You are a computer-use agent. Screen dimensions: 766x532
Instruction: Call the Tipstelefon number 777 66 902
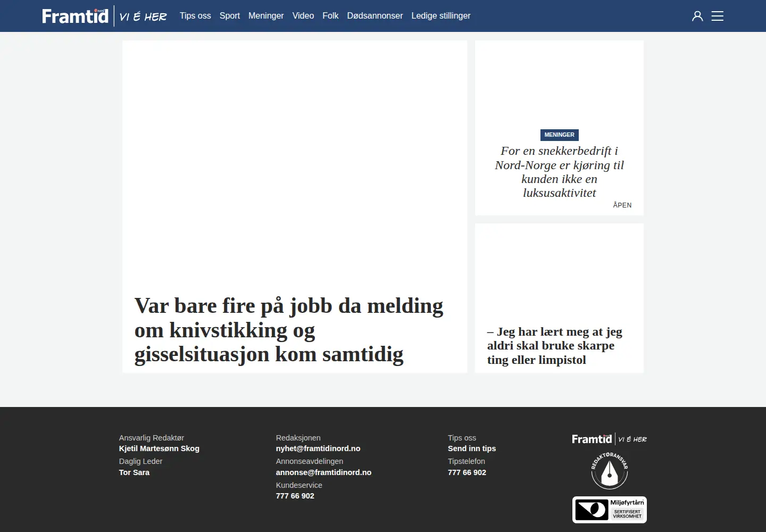[467, 472]
